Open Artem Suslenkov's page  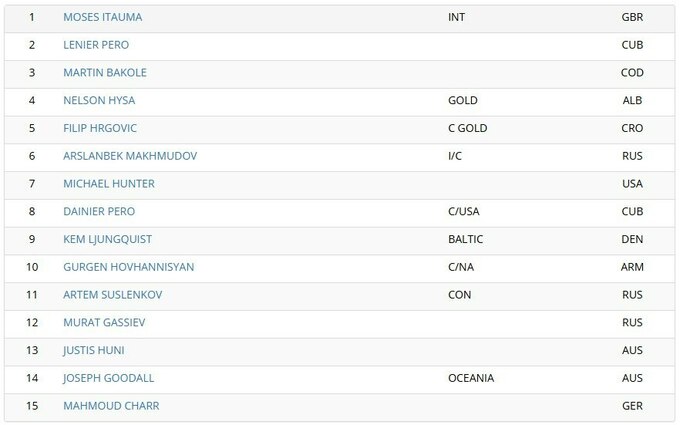pyautogui.click(x=112, y=295)
